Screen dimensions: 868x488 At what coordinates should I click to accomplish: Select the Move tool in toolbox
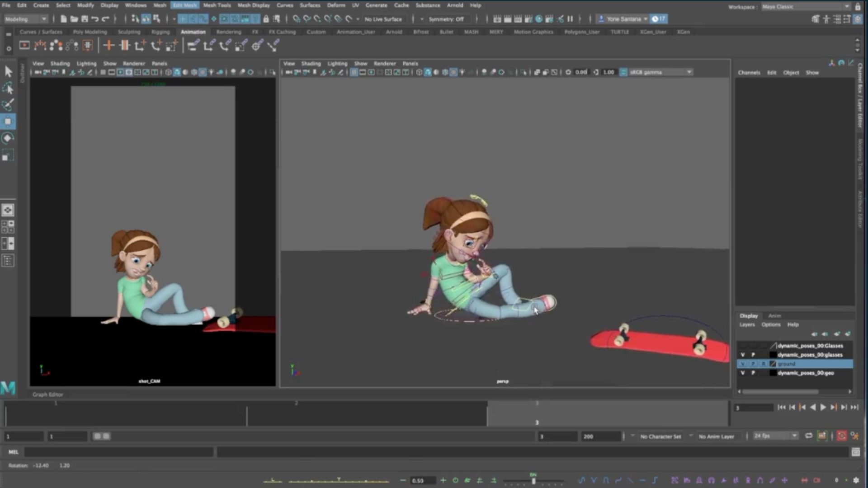coord(8,121)
